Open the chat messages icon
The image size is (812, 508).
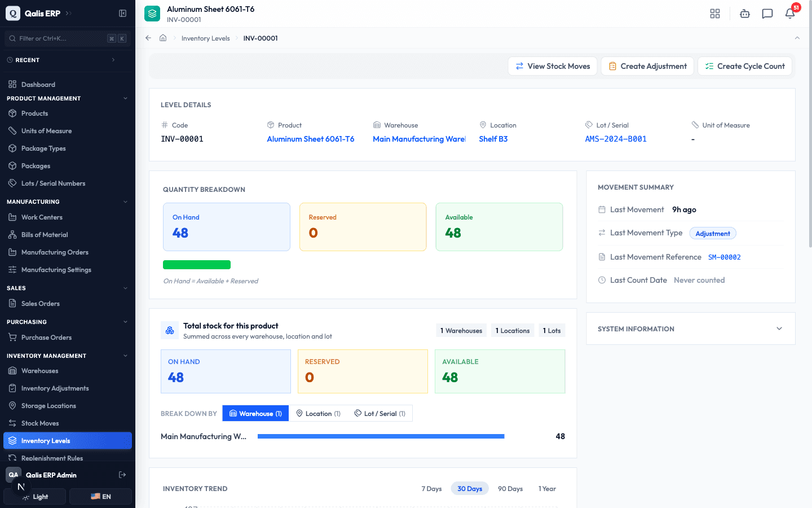(767, 14)
